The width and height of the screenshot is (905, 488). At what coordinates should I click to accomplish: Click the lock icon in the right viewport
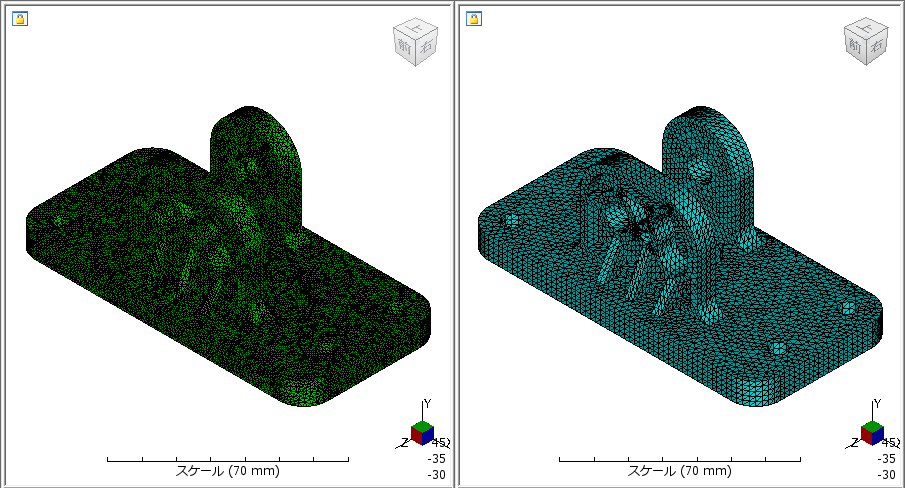[474, 18]
